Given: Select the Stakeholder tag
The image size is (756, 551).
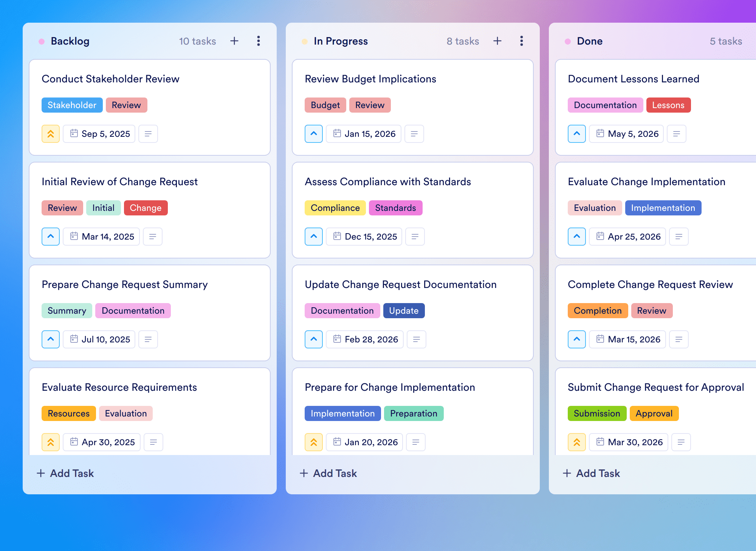Looking at the screenshot, I should coord(72,105).
